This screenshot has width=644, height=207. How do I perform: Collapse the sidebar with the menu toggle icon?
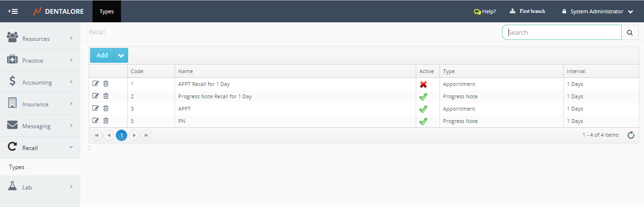coord(13,11)
